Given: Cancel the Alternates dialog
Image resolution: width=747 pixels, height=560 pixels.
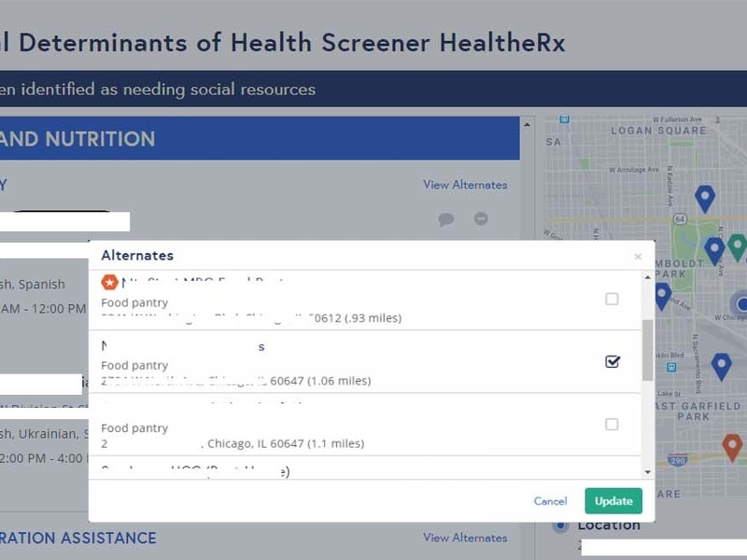Looking at the screenshot, I should coord(550,501).
